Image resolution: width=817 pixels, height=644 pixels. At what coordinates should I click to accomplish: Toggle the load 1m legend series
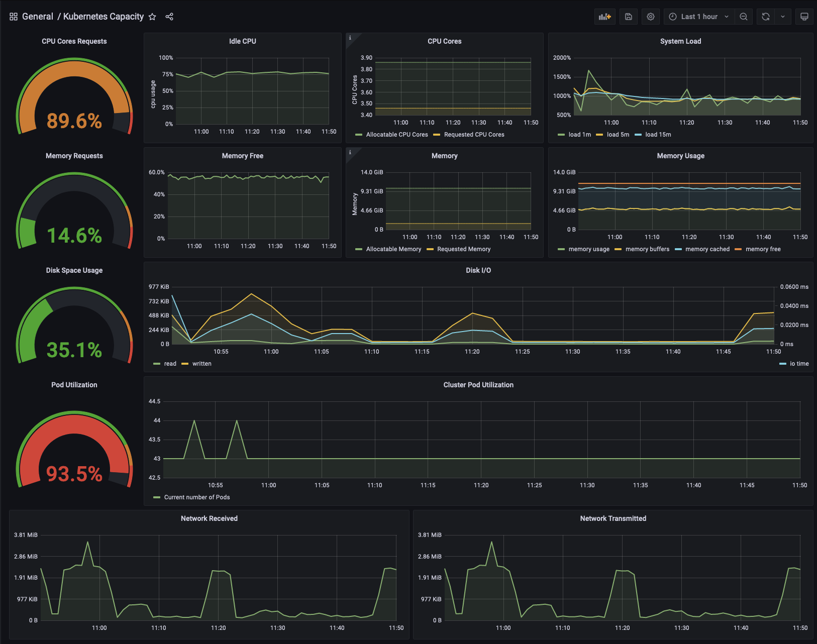(574, 135)
